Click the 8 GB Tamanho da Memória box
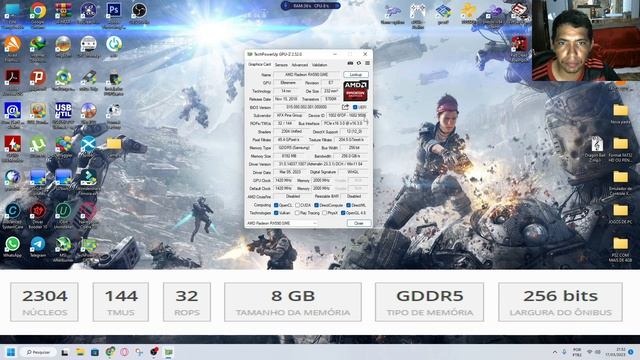Image resolution: width=640 pixels, height=360 pixels. [293, 302]
